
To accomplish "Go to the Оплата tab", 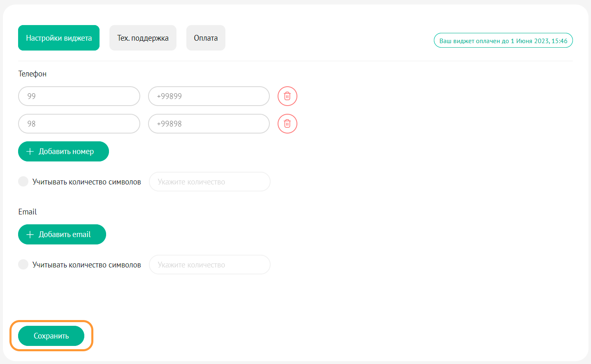I will pyautogui.click(x=206, y=38).
